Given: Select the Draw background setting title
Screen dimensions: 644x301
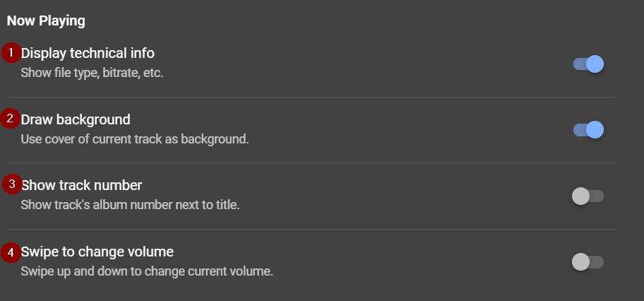Looking at the screenshot, I should click(x=76, y=119).
